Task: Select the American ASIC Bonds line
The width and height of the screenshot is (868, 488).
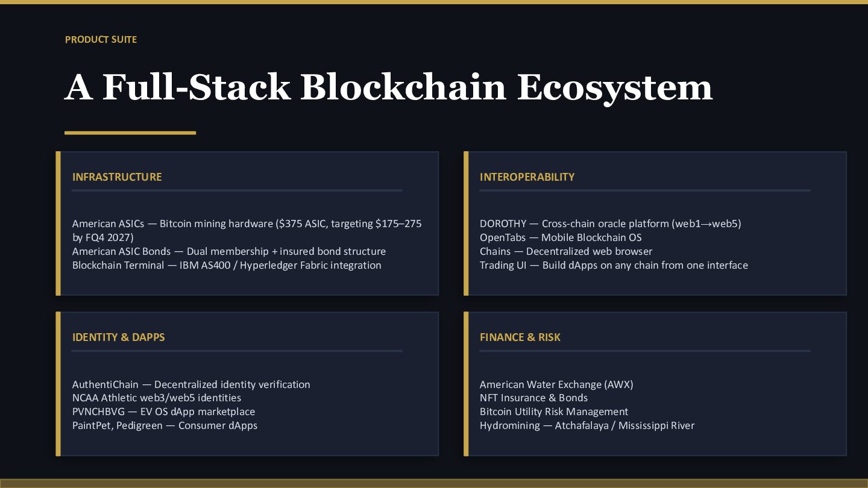Action: (x=228, y=252)
